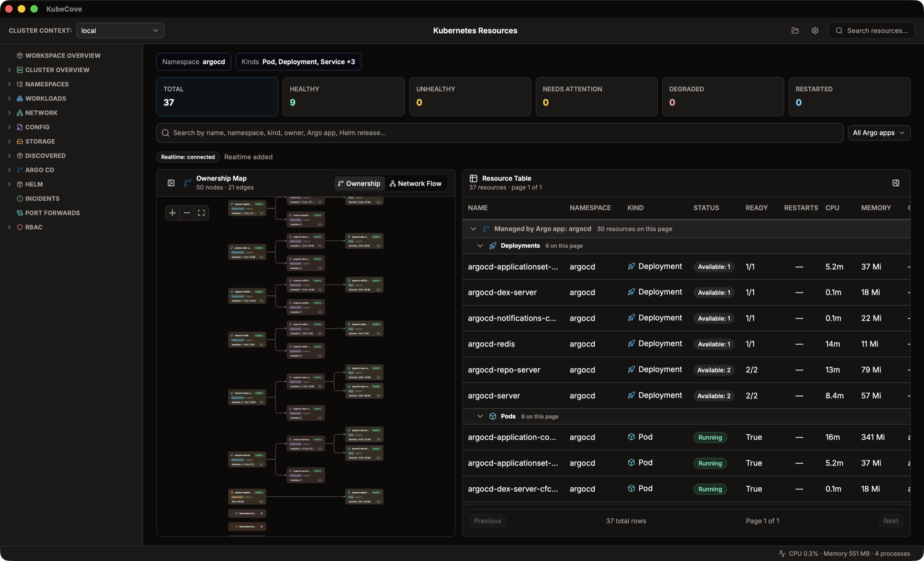The width and height of the screenshot is (924, 561).
Task: Sort by the MEMORY column header
Action: [x=876, y=208]
